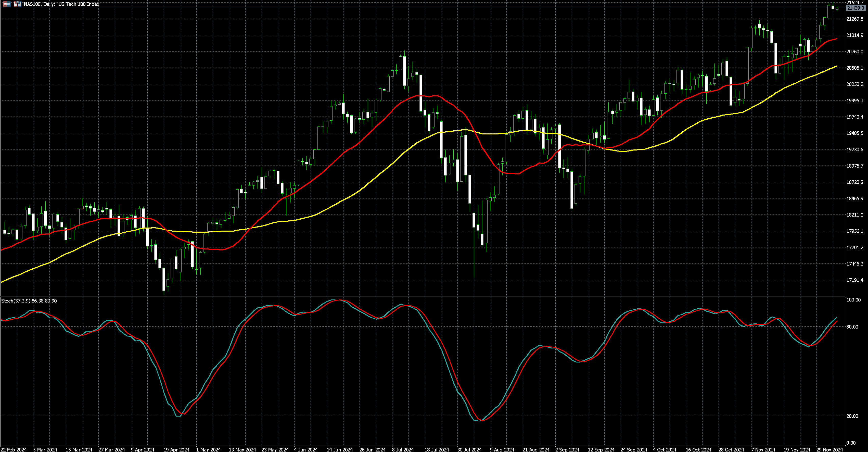868x452 pixels.
Task: Click the 20.00 stochastic level label
Action: coord(852,416)
